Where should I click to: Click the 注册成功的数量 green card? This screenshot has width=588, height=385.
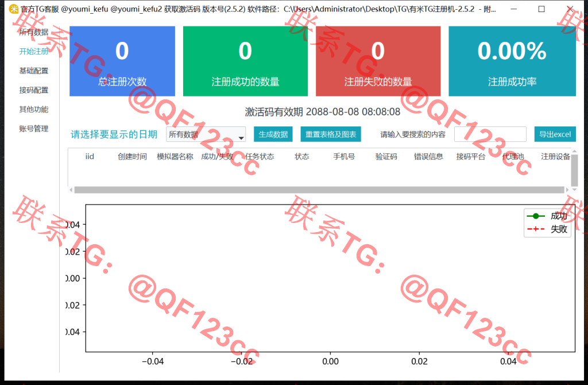245,61
